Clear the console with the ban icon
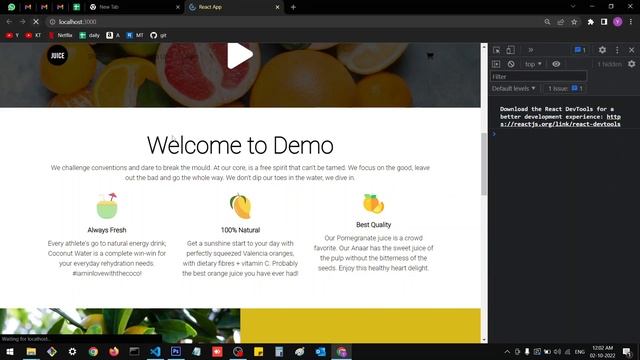The height and width of the screenshot is (360, 640). (x=511, y=64)
